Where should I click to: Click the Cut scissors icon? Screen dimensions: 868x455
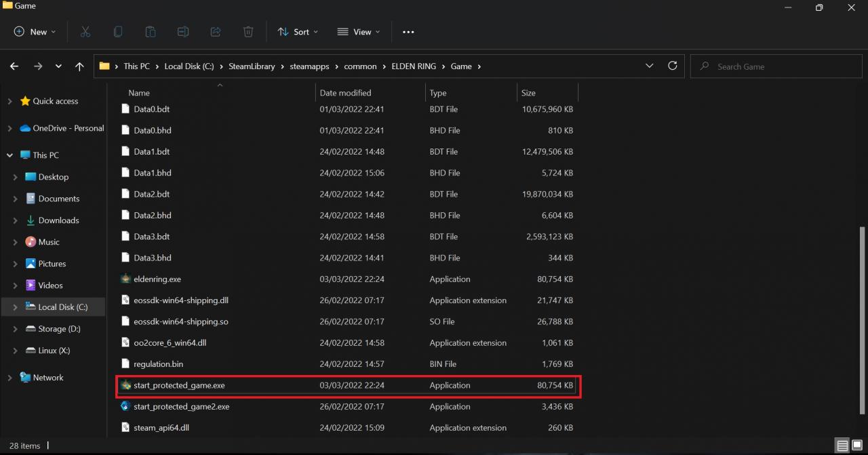click(x=85, y=32)
